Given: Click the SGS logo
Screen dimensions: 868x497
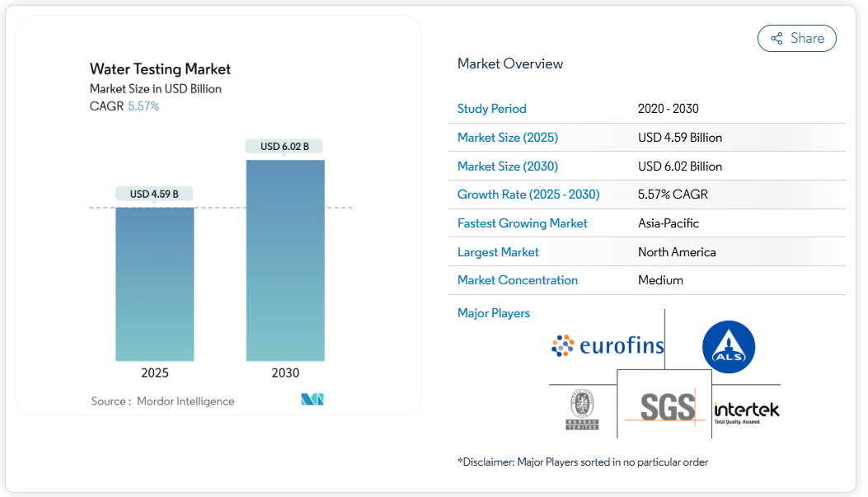Looking at the screenshot, I should (x=664, y=408).
